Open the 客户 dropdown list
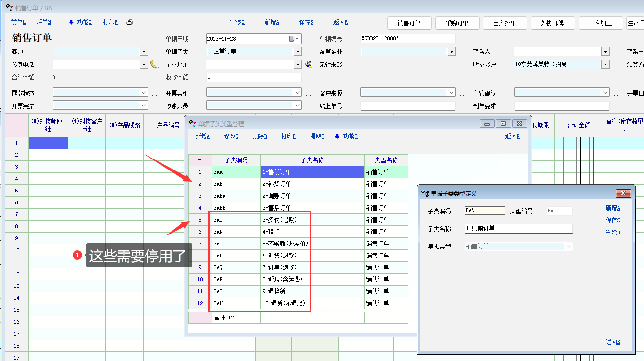Screen dimensions: 644x361 [x=144, y=52]
